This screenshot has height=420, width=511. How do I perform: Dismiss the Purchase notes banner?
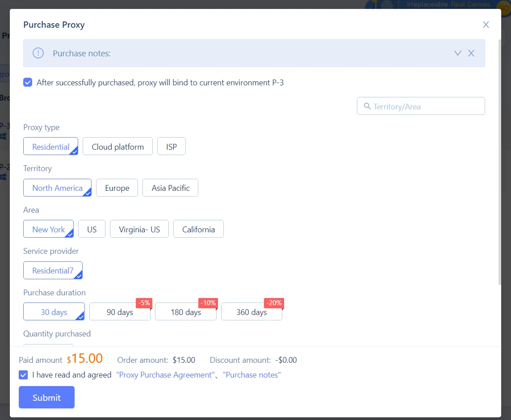pyautogui.click(x=471, y=53)
